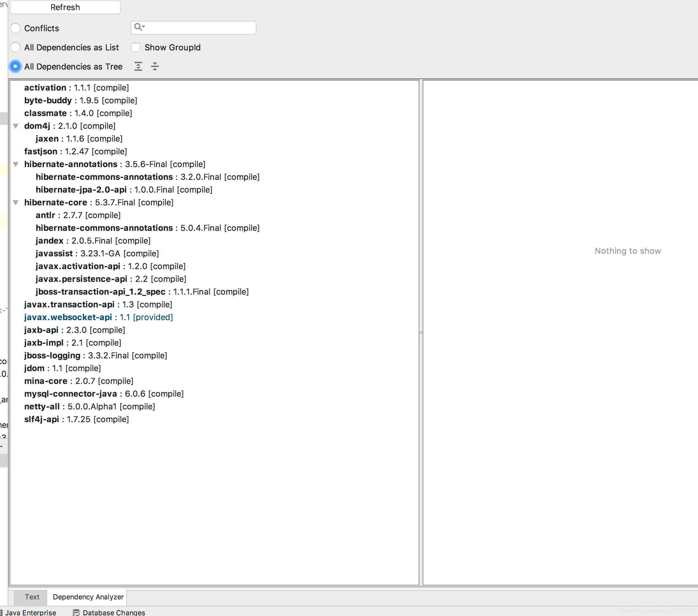The width and height of the screenshot is (698, 616).
Task: Collapse the hibernate-core tree node
Action: coord(16,202)
